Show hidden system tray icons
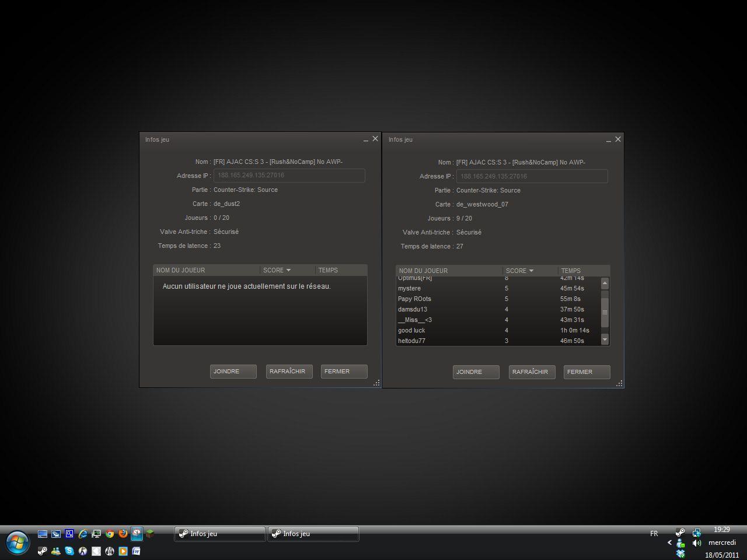The width and height of the screenshot is (747, 560). 669,542
